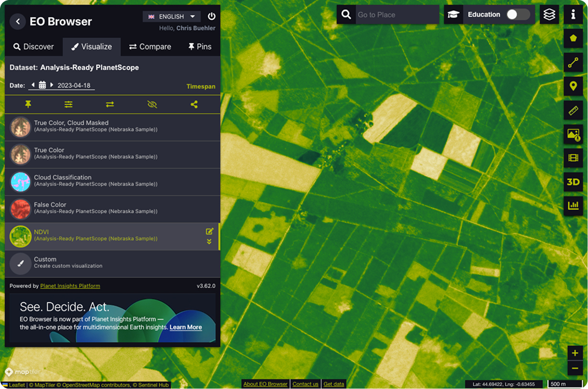Image resolution: width=588 pixels, height=389 pixels.
Task: Draw an area of interest polygon
Action: coord(573,38)
